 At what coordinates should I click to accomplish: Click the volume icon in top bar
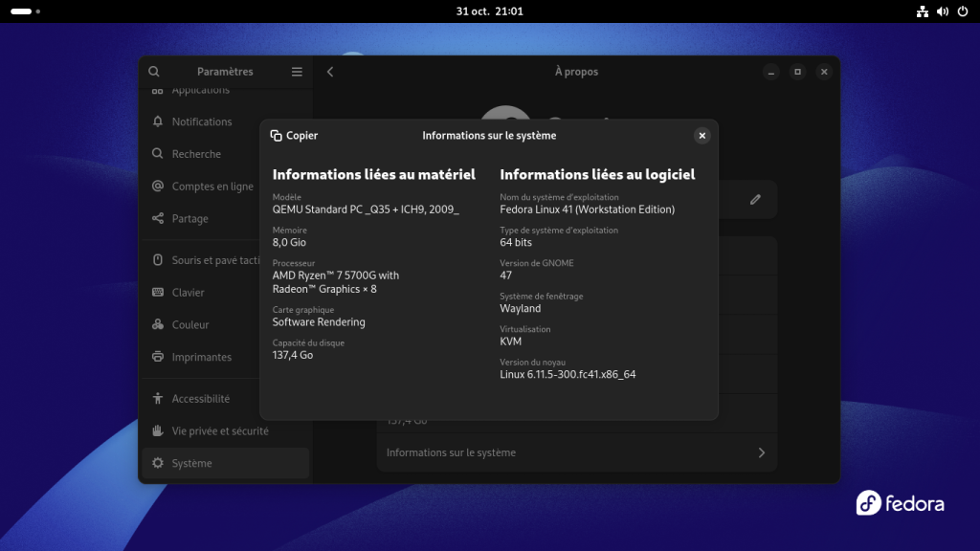click(x=943, y=11)
